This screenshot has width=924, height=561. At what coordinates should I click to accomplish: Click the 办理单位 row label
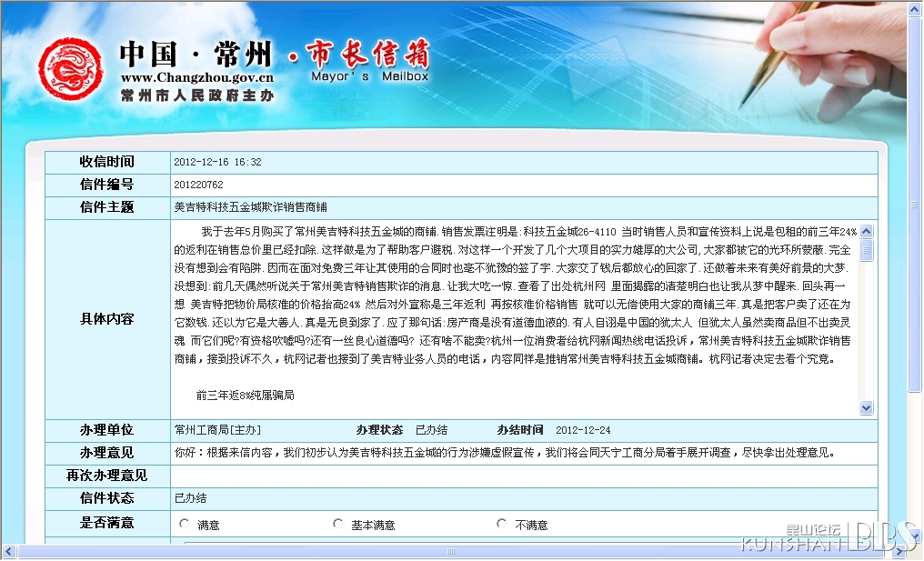tap(107, 430)
